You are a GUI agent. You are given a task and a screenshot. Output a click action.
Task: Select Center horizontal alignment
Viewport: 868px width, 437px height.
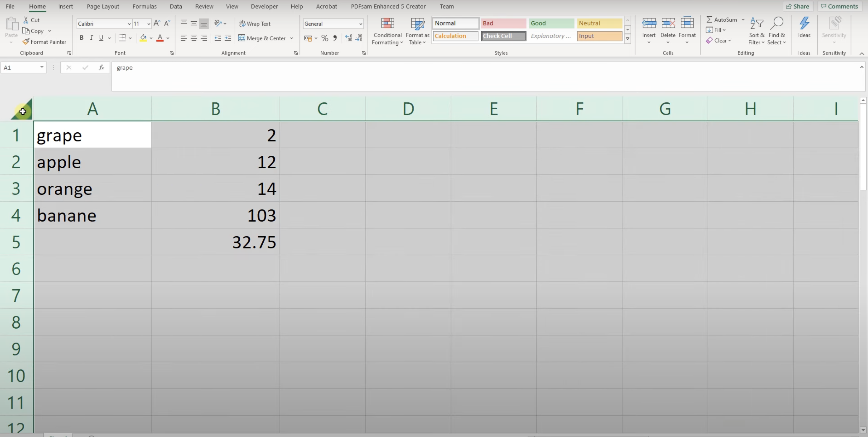pyautogui.click(x=194, y=38)
